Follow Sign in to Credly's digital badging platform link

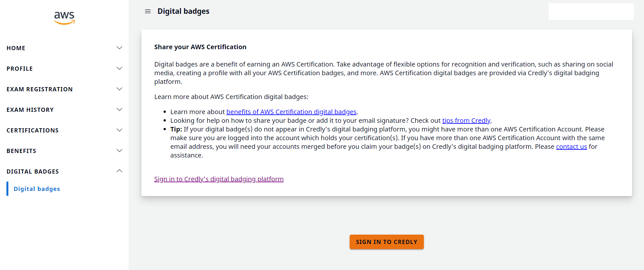[219, 179]
